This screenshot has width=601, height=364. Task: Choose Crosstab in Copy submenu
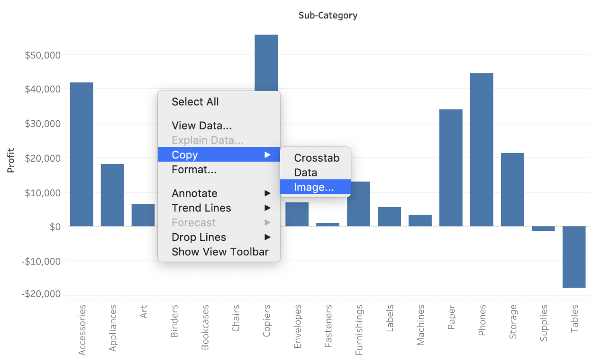point(316,158)
